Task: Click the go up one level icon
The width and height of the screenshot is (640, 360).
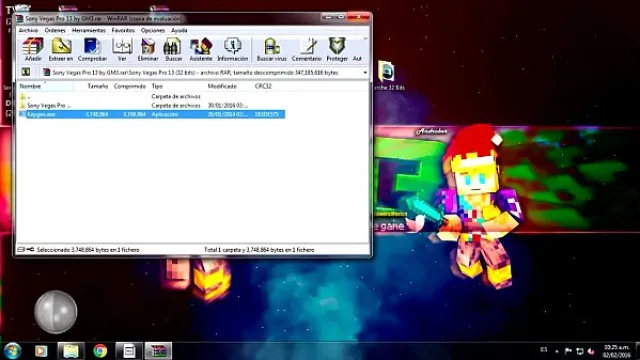Action: pyautogui.click(x=26, y=72)
